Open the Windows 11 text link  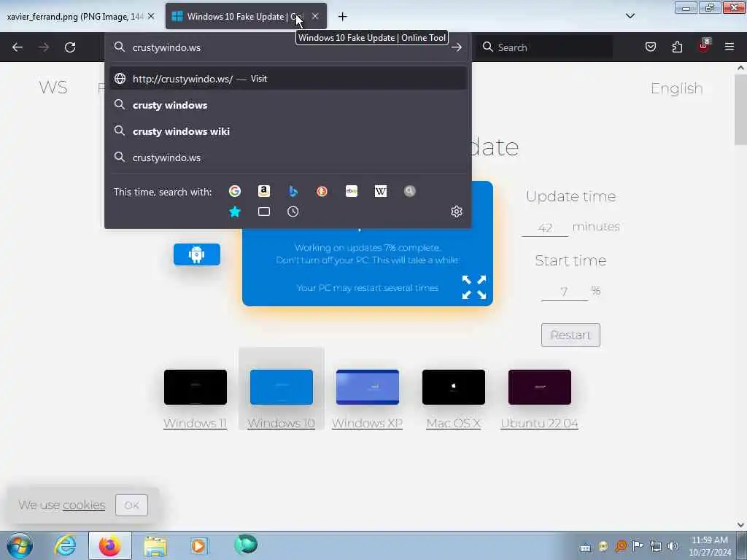(195, 423)
